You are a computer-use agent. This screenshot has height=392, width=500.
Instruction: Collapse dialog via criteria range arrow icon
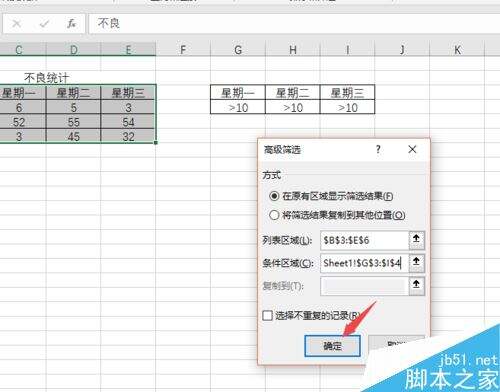pos(416,263)
